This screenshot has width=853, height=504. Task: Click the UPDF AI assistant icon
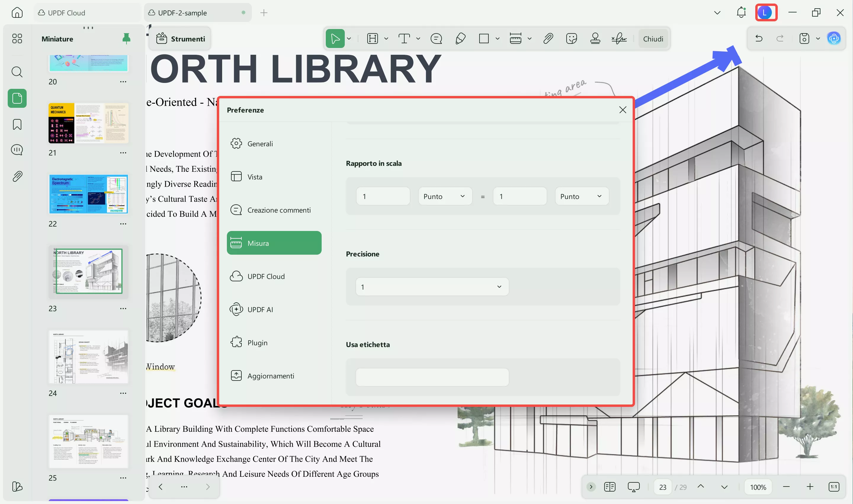pyautogui.click(x=834, y=39)
